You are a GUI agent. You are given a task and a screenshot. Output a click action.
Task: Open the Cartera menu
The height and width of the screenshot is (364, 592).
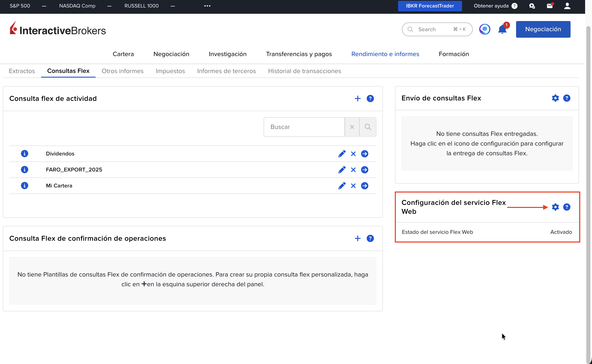[123, 54]
